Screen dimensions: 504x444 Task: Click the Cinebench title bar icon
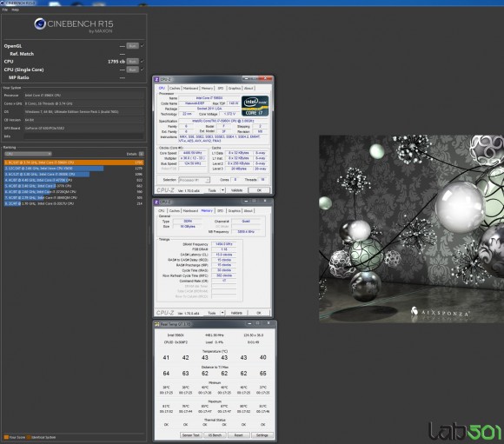3,3
